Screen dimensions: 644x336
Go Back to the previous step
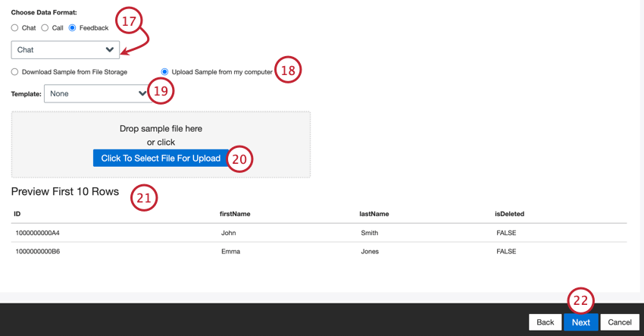coord(545,322)
